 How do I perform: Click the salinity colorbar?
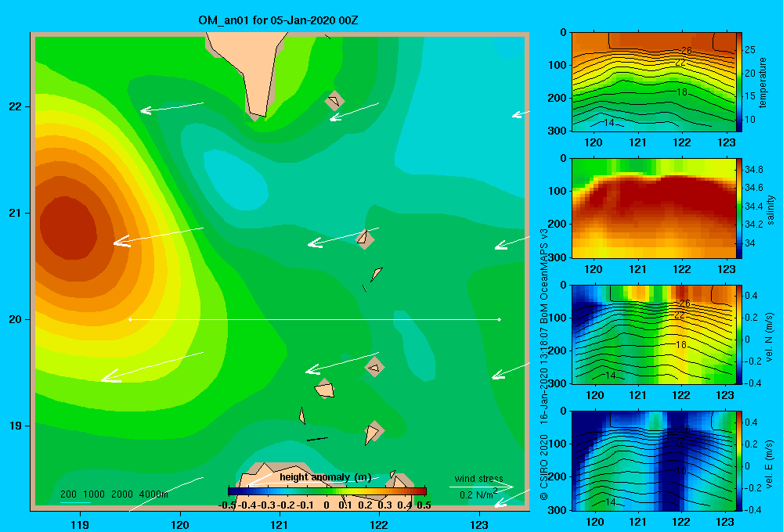(739, 208)
